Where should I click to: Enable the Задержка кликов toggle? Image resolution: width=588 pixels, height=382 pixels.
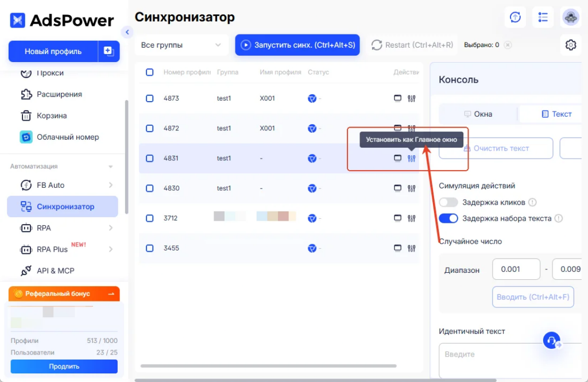pos(448,203)
